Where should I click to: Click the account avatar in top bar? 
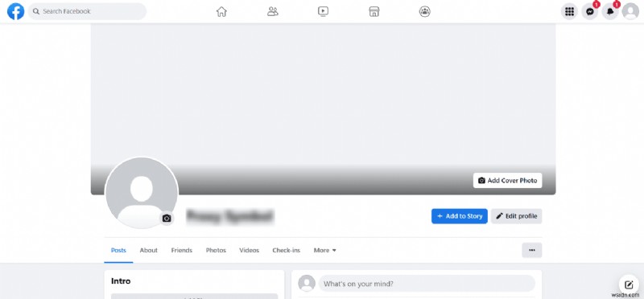click(630, 11)
